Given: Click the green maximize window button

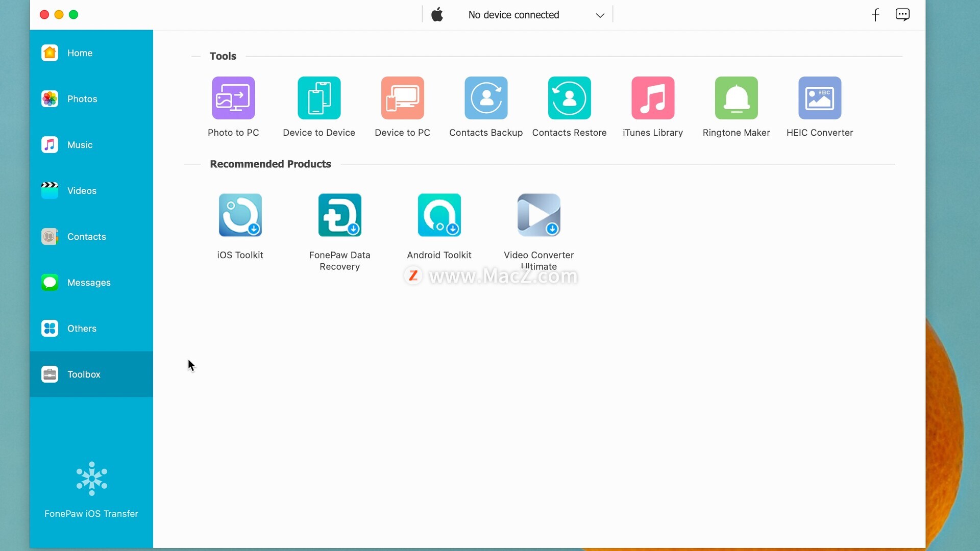Looking at the screenshot, I should pyautogui.click(x=73, y=15).
